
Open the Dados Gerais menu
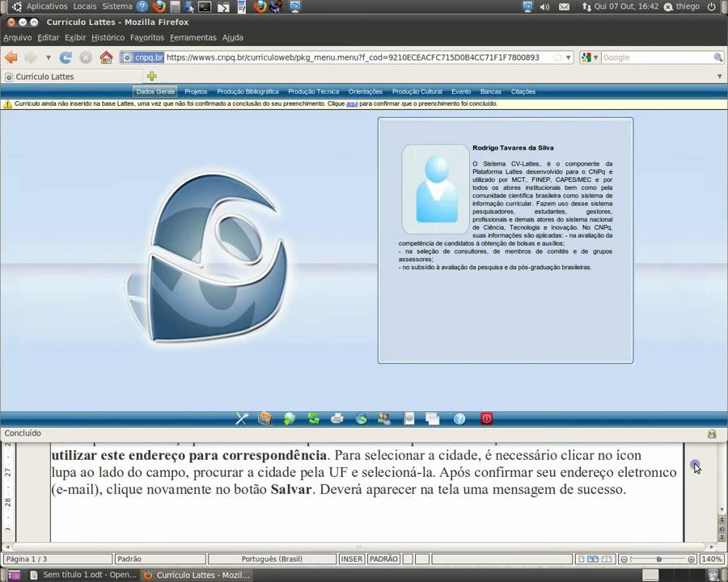155,91
